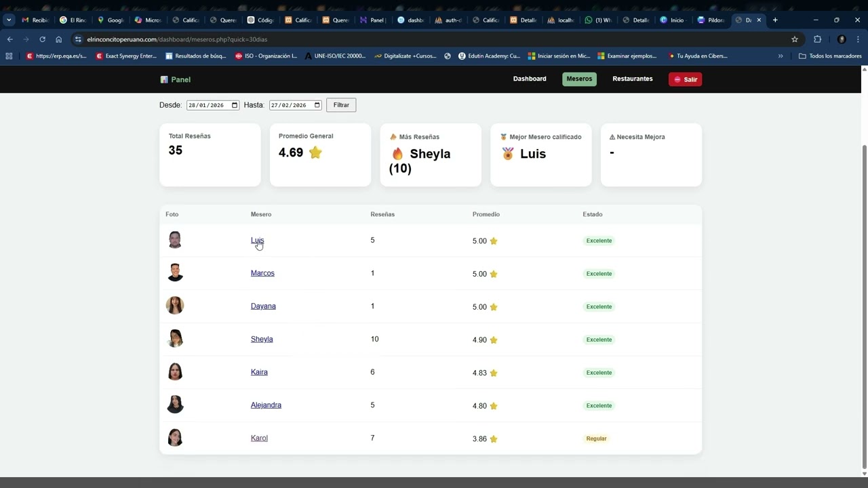868x488 pixels.
Task: Click Luis's profile photo
Action: click(x=175, y=240)
